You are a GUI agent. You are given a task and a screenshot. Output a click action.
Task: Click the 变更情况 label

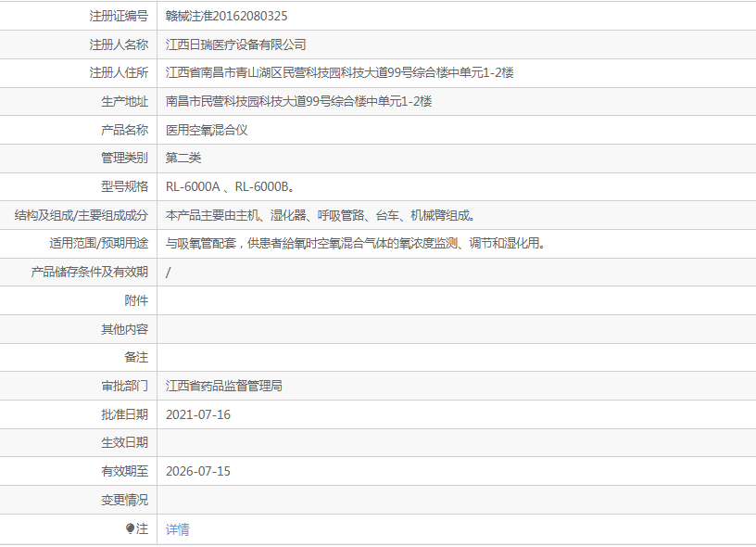124,501
